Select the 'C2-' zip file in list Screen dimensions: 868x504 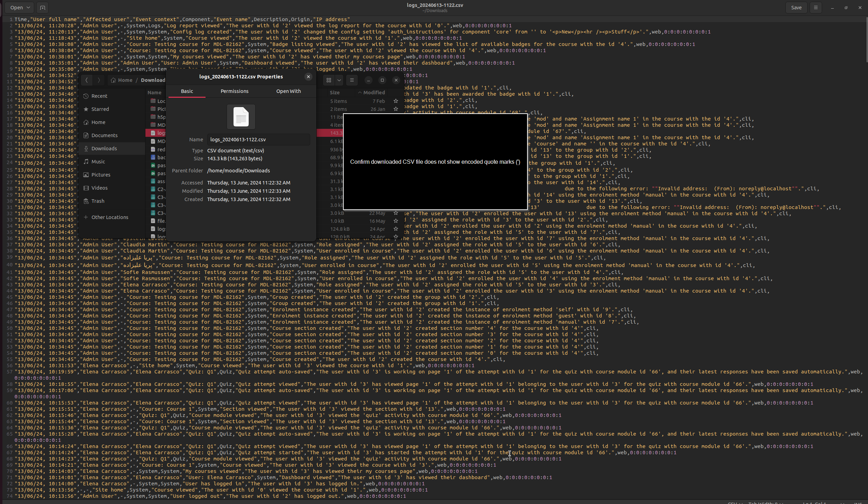158,189
